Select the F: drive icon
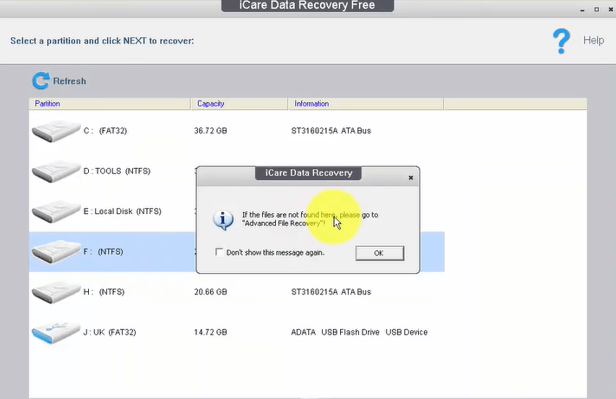Viewport: 616px width, 399px height. pyautogui.click(x=56, y=252)
